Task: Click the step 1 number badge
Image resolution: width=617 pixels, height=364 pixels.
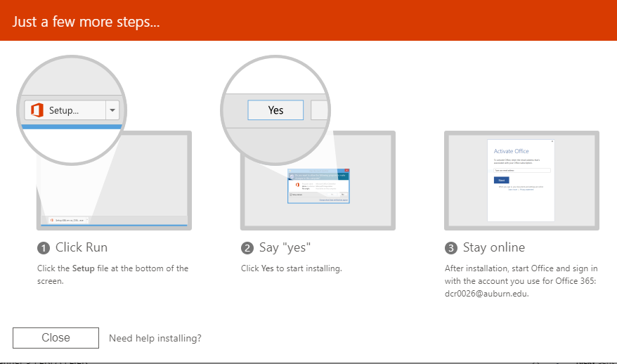Action: click(44, 248)
